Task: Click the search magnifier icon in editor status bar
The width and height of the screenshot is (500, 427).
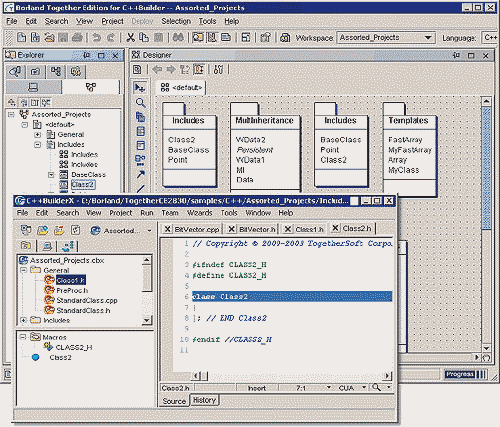Action: click(x=377, y=388)
